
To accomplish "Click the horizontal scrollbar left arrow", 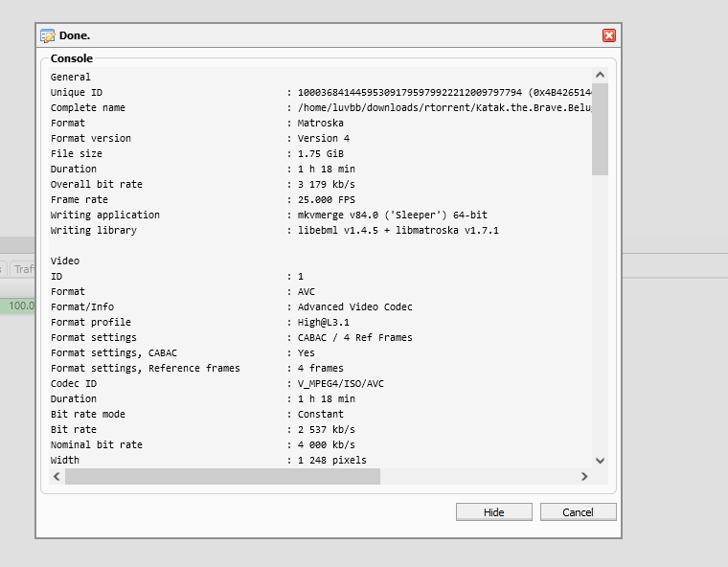I will tap(56, 476).
